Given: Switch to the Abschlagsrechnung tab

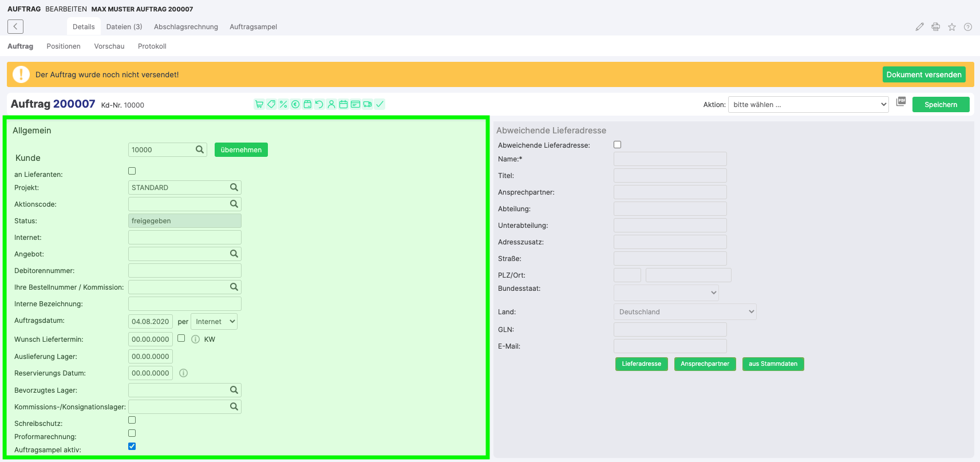Looking at the screenshot, I should [186, 27].
